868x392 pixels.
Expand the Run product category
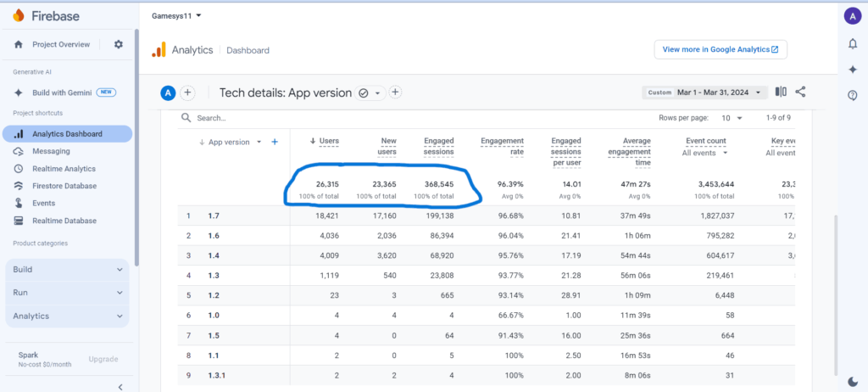[68, 292]
